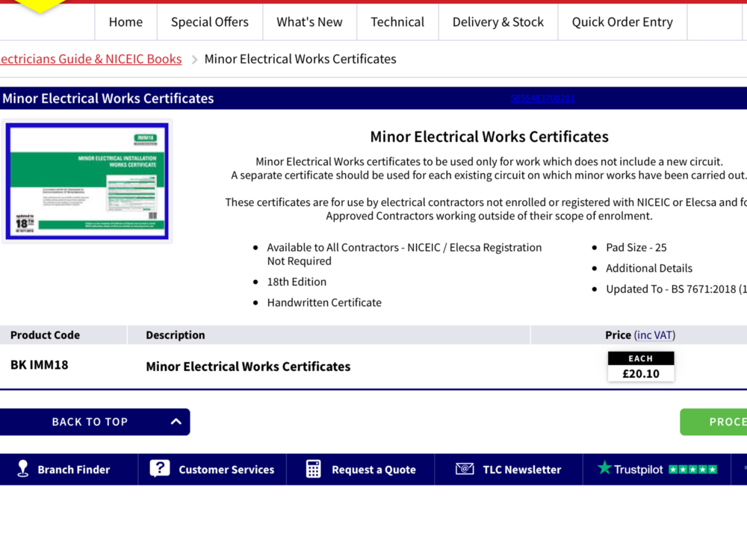The height and width of the screenshot is (560, 747).
Task: Open the Technical menu
Action: pos(397,22)
